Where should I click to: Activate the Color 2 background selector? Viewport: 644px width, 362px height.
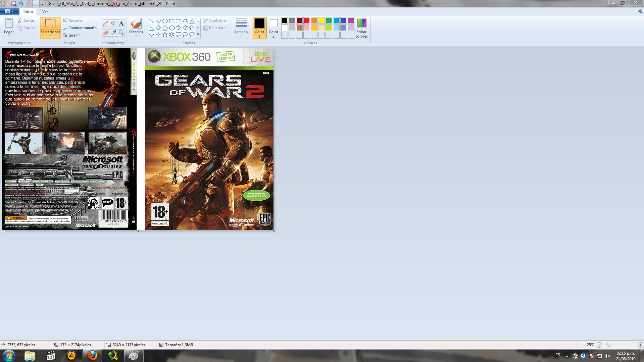click(x=274, y=28)
